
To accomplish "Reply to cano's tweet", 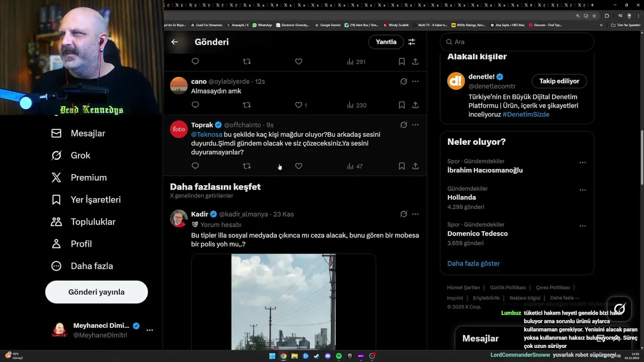I will click(x=195, y=105).
